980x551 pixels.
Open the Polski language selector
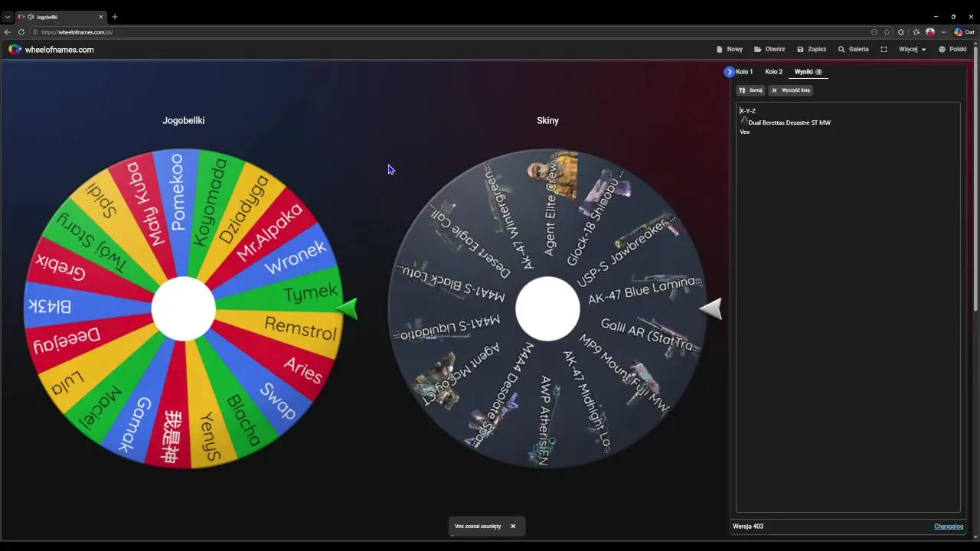tap(952, 49)
